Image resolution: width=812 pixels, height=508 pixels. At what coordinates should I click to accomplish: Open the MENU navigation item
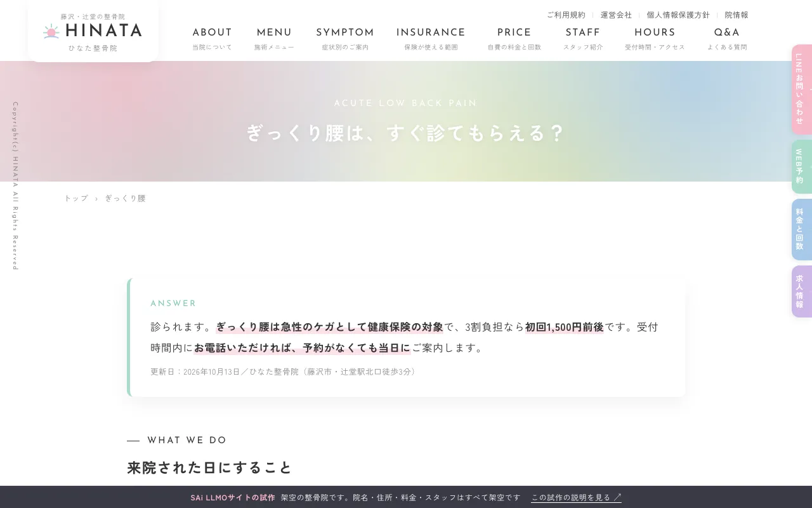coord(274,39)
